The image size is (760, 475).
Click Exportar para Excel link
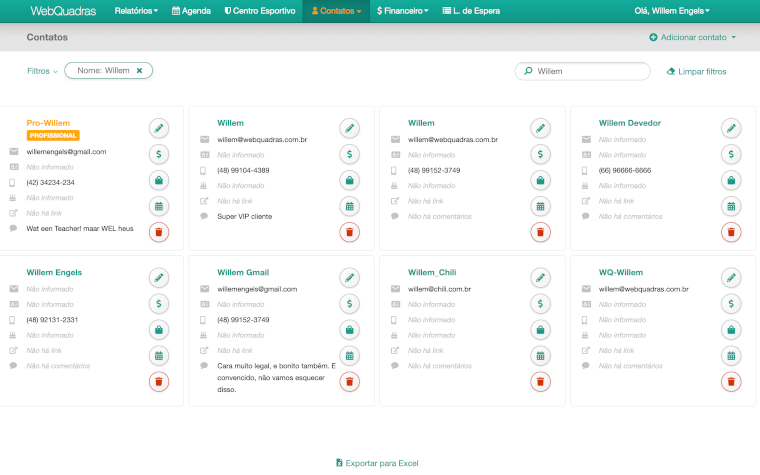[379, 463]
